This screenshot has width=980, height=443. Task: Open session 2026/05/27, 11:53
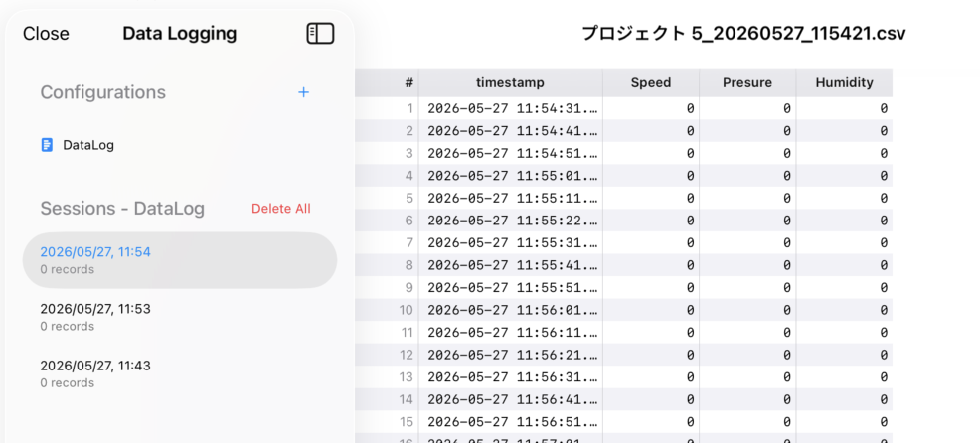[180, 317]
